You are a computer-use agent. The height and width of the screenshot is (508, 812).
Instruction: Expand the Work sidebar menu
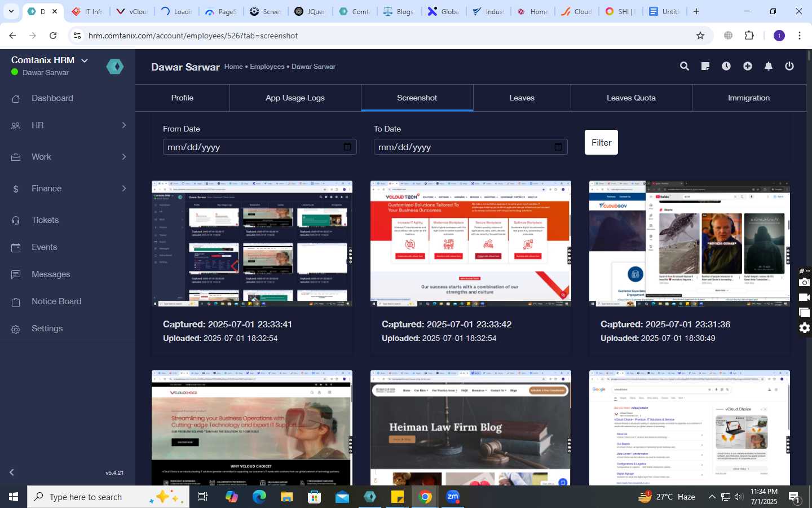[x=68, y=157]
